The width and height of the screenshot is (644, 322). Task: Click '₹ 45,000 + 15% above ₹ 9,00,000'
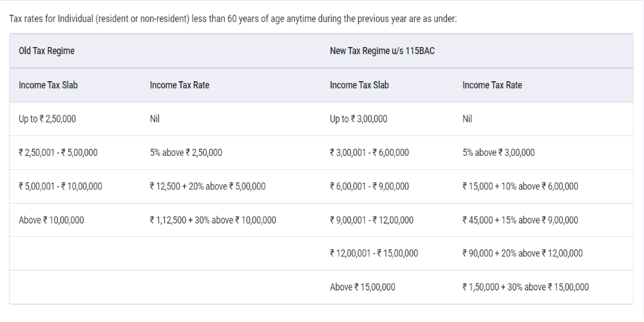(520, 220)
